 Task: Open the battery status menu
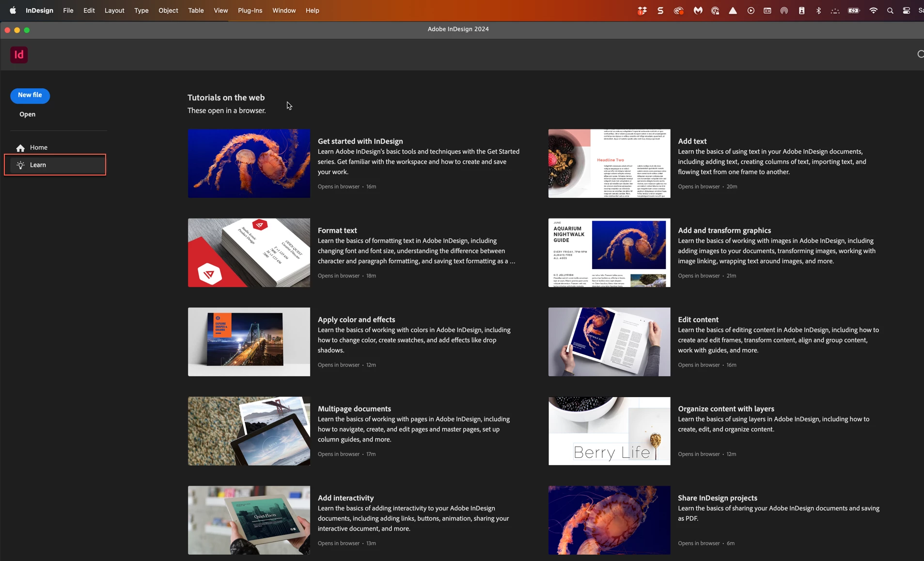(x=854, y=10)
